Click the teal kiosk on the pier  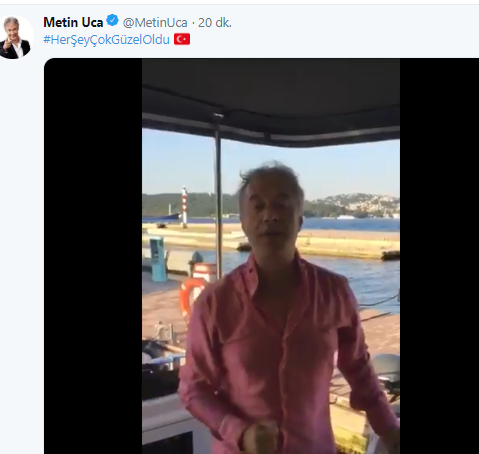(x=157, y=259)
